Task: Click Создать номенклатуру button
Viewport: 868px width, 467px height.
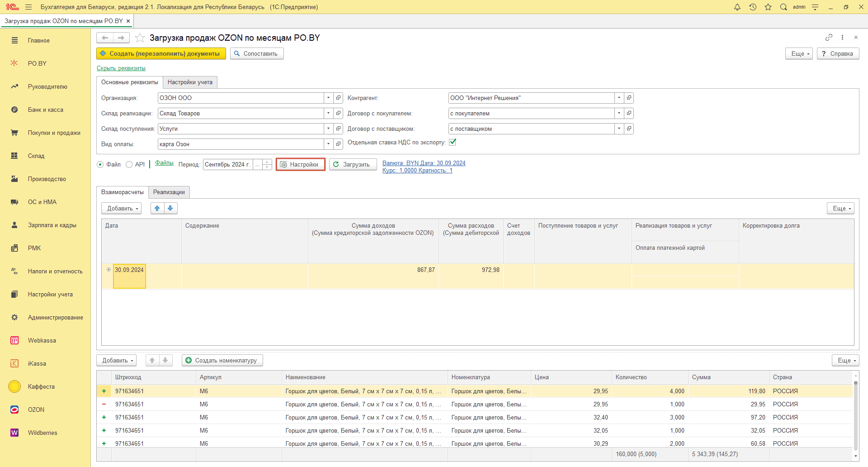Action: [x=222, y=360]
